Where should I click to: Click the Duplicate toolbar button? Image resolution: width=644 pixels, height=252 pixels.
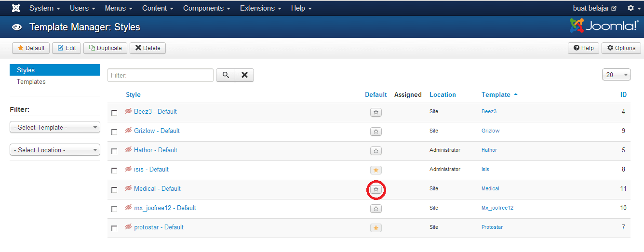coord(106,48)
